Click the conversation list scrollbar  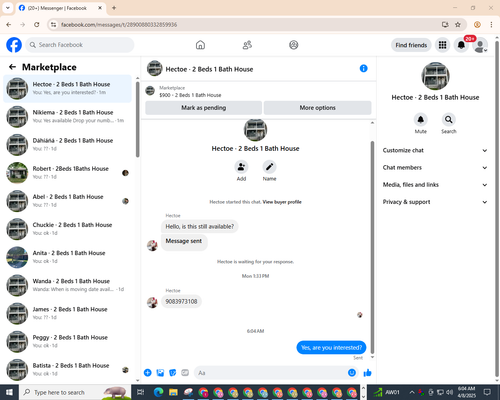click(138, 119)
